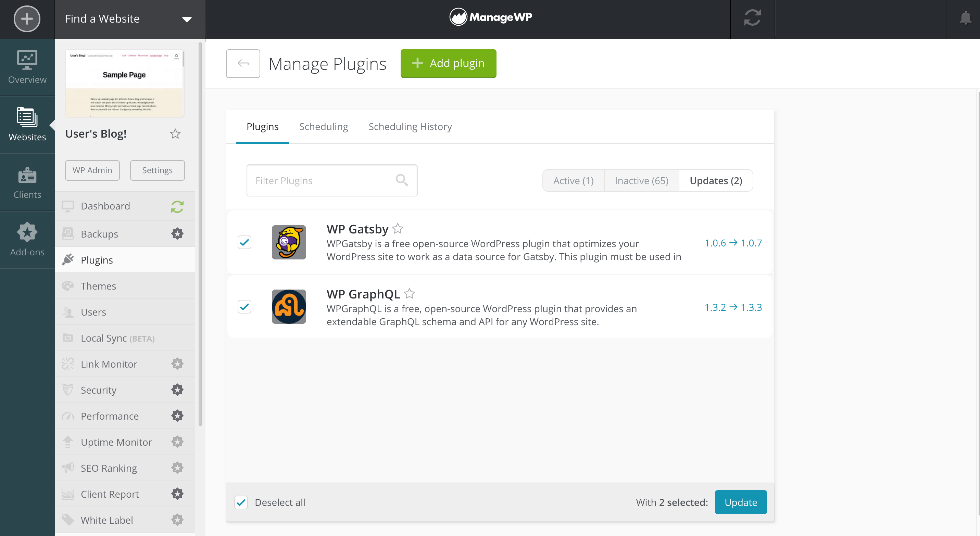980x536 pixels.
Task: Uncheck the WP GraphQL plugin checkbox
Action: [244, 307]
